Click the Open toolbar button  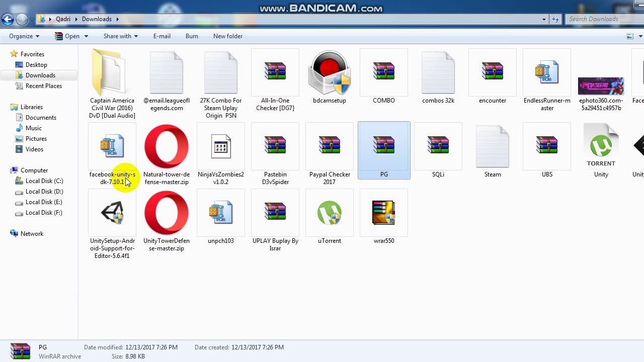click(67, 36)
